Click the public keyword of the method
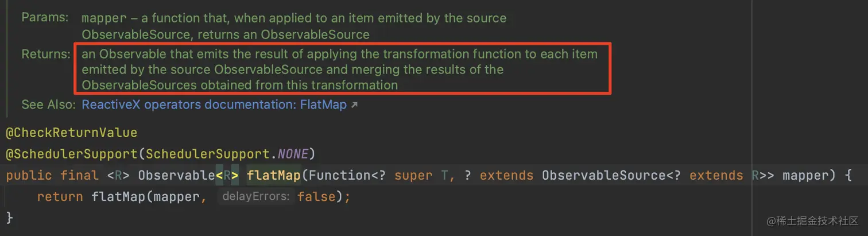868x236 pixels. click(29, 175)
